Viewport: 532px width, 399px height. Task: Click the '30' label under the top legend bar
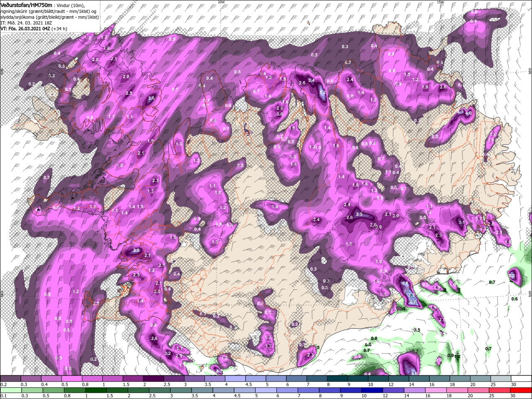tap(514, 384)
